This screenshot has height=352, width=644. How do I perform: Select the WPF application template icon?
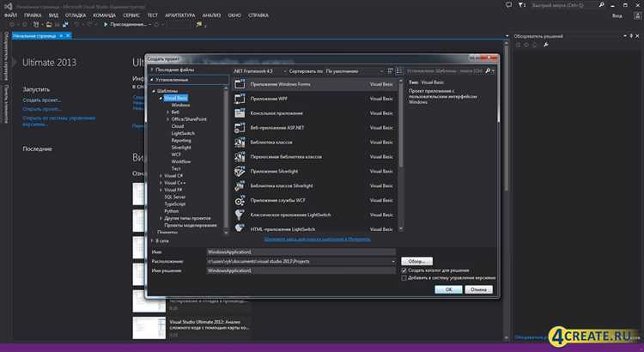(x=240, y=99)
